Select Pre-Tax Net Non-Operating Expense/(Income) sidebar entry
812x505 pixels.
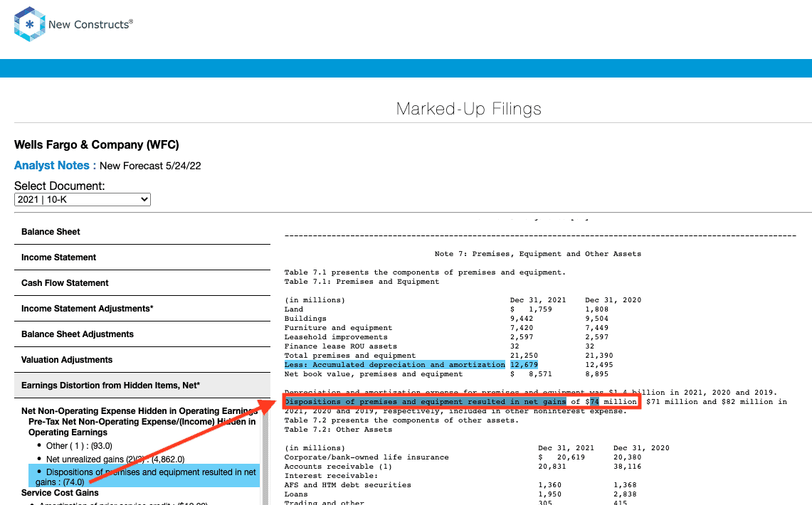tap(142, 427)
